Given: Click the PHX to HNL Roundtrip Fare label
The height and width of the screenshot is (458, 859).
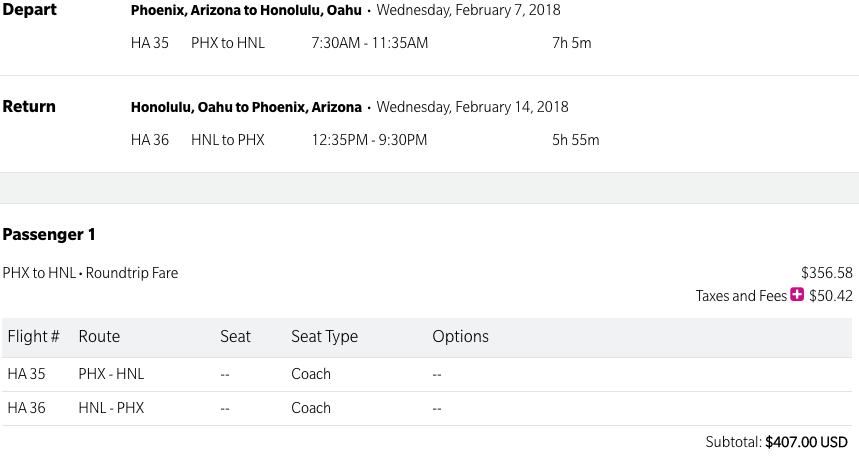Looking at the screenshot, I should point(90,272).
